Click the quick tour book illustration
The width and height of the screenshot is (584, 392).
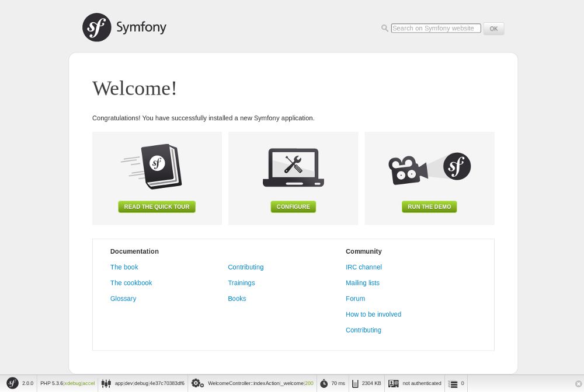coord(152,166)
